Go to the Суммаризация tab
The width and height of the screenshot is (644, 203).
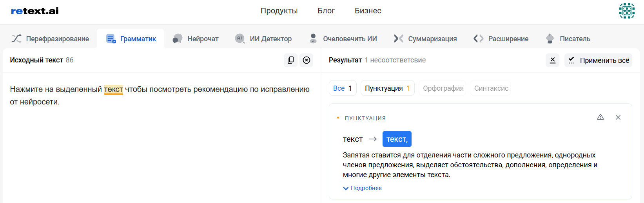[425, 38]
